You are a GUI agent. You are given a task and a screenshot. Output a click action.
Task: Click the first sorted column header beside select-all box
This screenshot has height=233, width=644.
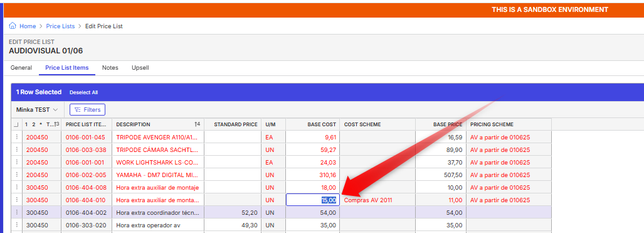41,124
